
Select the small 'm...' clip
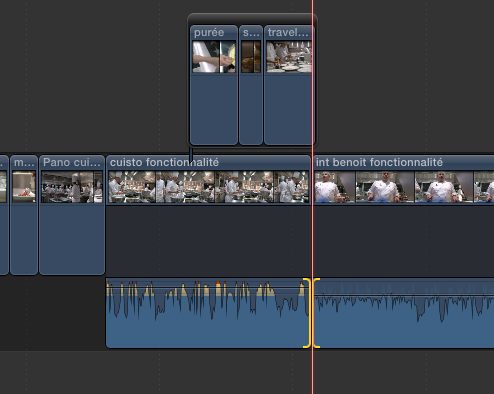click(24, 215)
